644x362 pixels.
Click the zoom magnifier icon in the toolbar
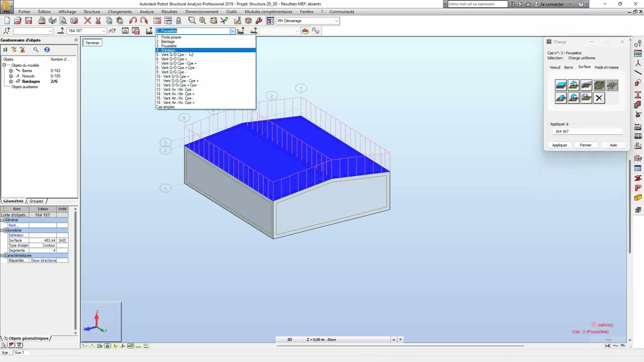[x=192, y=21]
